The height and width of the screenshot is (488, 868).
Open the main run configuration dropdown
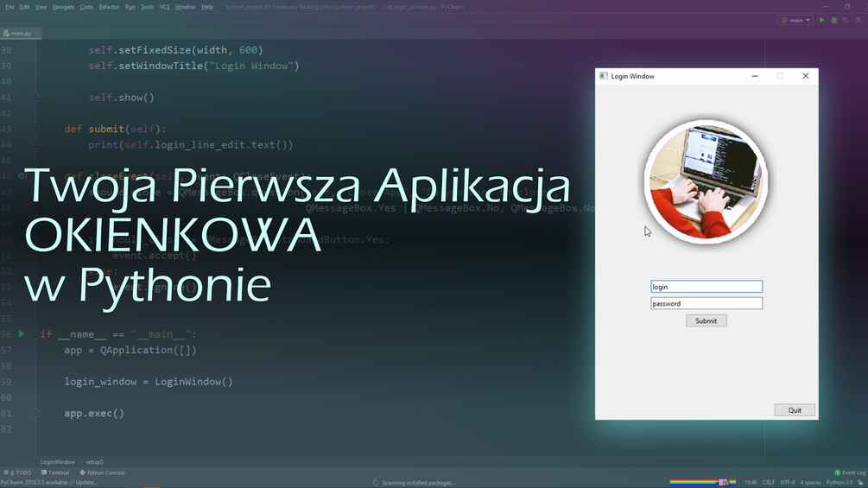coord(795,20)
